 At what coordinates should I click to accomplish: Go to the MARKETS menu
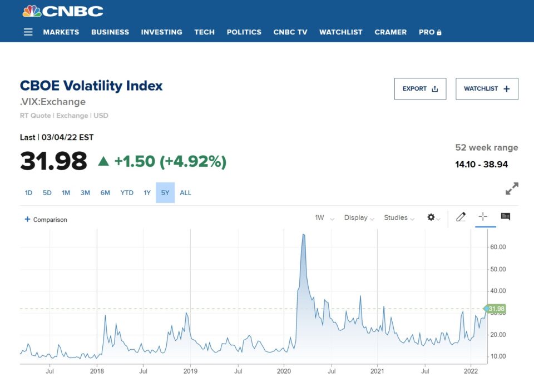pyautogui.click(x=61, y=32)
